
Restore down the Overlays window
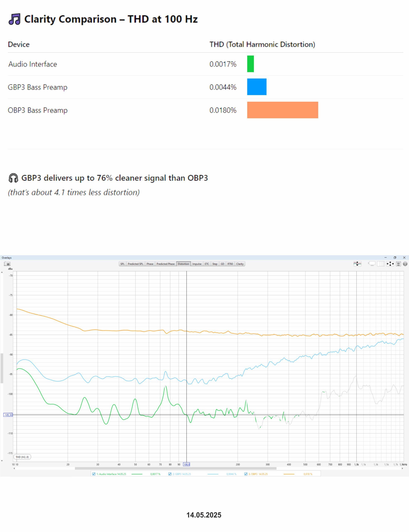point(395,257)
